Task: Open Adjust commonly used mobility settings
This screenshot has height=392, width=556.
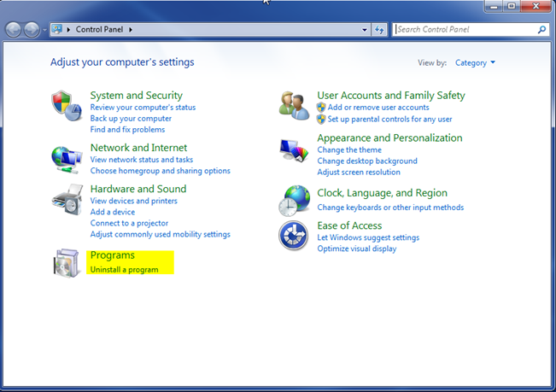Action: click(161, 234)
